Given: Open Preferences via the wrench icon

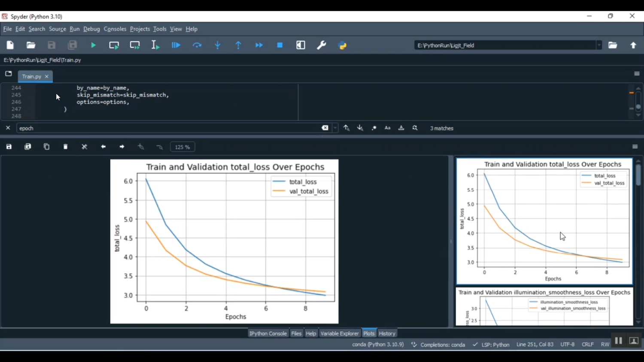Looking at the screenshot, I should point(322,45).
